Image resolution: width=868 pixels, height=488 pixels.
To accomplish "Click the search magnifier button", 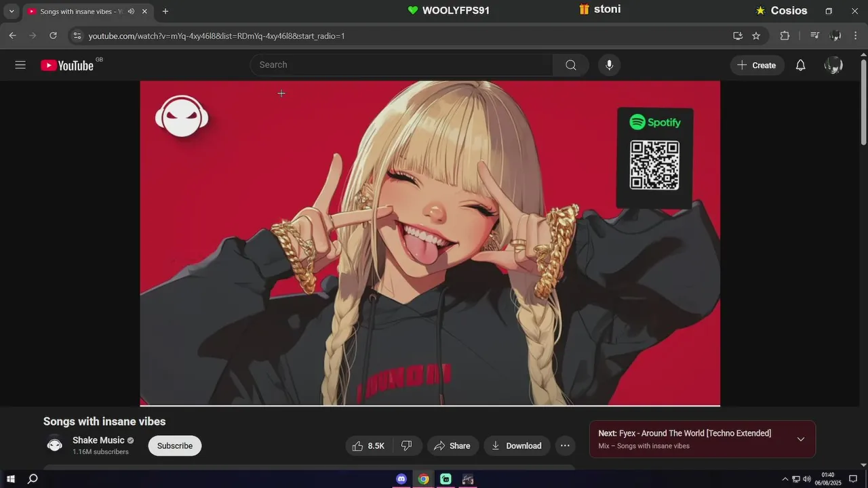I will [x=571, y=65].
